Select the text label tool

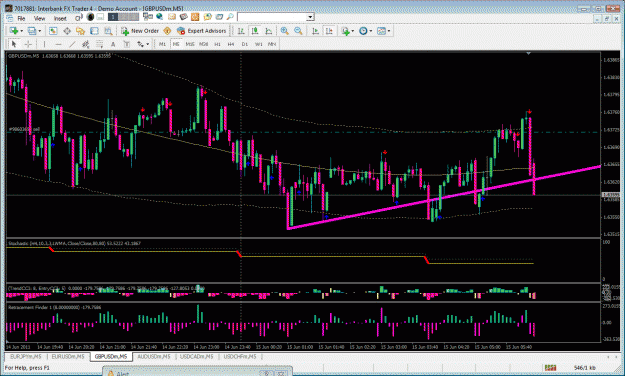[126, 44]
